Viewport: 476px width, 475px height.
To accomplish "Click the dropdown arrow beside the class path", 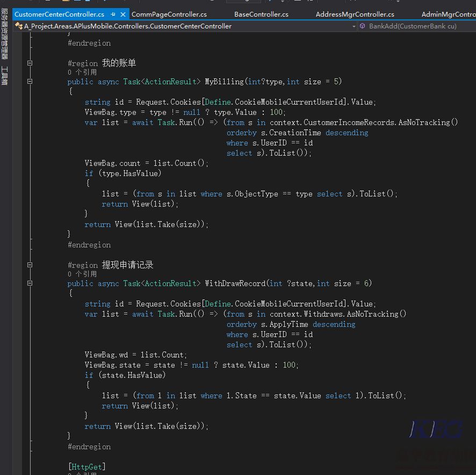I will point(354,26).
